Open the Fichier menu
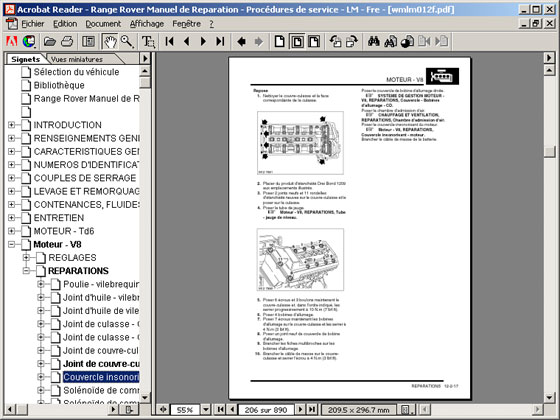560x420 pixels. click(32, 24)
